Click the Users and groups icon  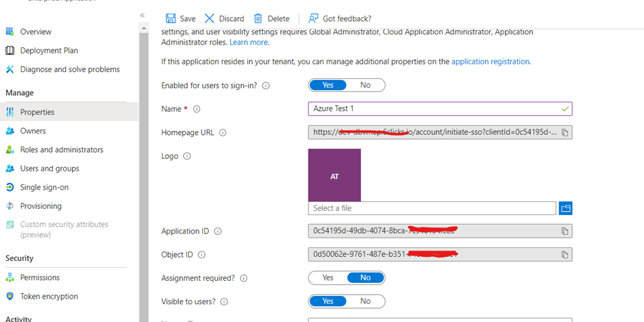[x=10, y=169]
